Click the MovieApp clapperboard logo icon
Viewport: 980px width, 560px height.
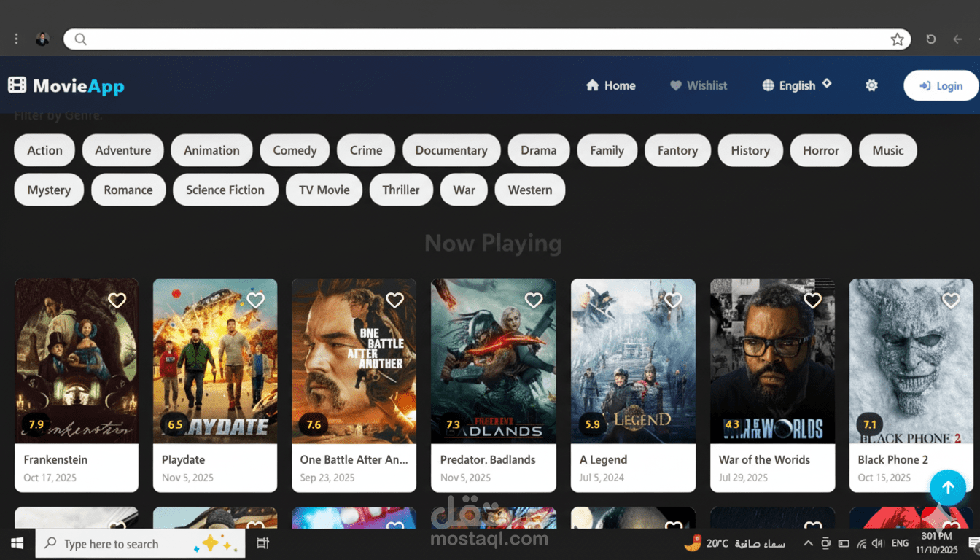16,85
